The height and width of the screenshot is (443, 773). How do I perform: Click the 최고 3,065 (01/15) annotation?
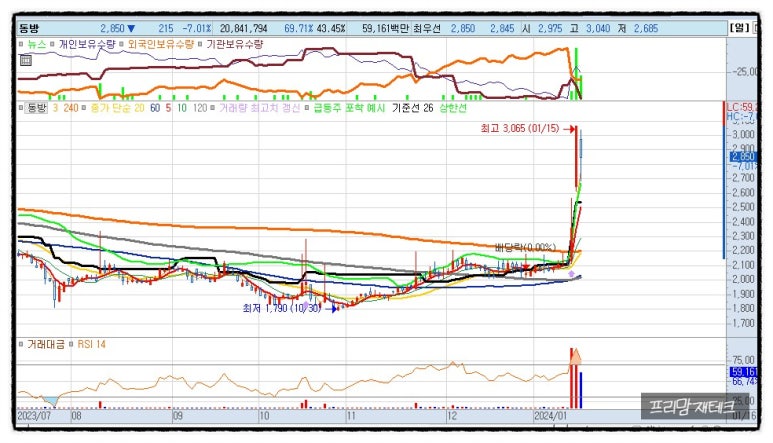point(520,129)
